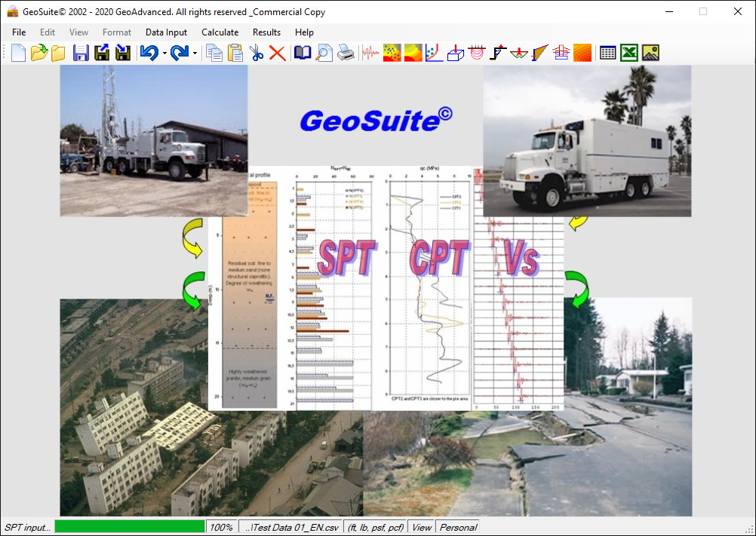Click the red seismic waveform icon
Screen dimensions: 756x536
point(370,53)
